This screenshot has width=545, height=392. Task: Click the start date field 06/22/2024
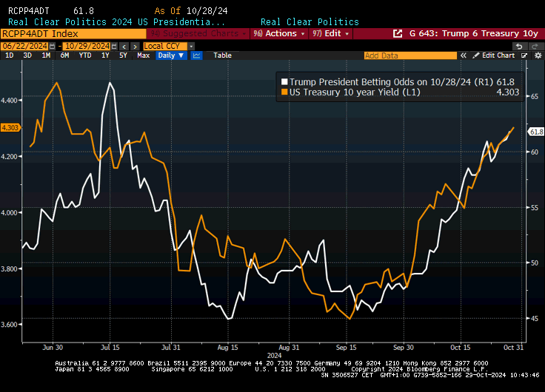(x=24, y=46)
